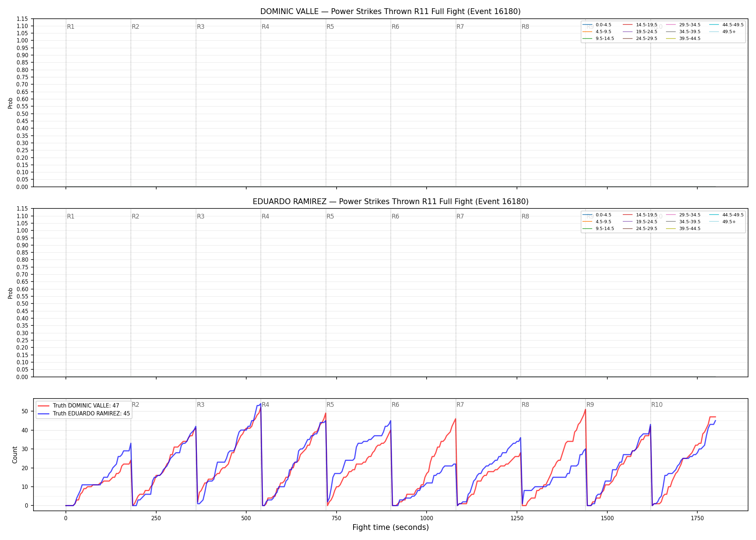Click R5 round marker in EDUARDO RAMIREZ plot

pos(330,216)
